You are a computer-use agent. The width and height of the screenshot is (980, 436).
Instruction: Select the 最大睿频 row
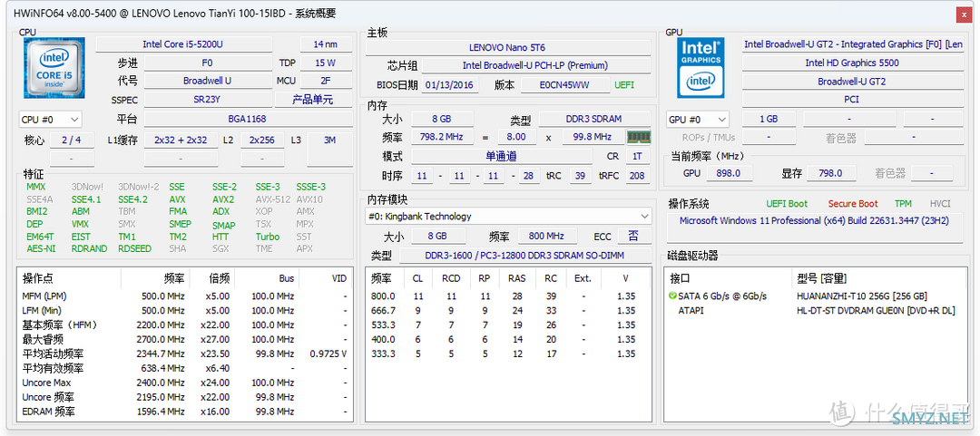point(184,339)
